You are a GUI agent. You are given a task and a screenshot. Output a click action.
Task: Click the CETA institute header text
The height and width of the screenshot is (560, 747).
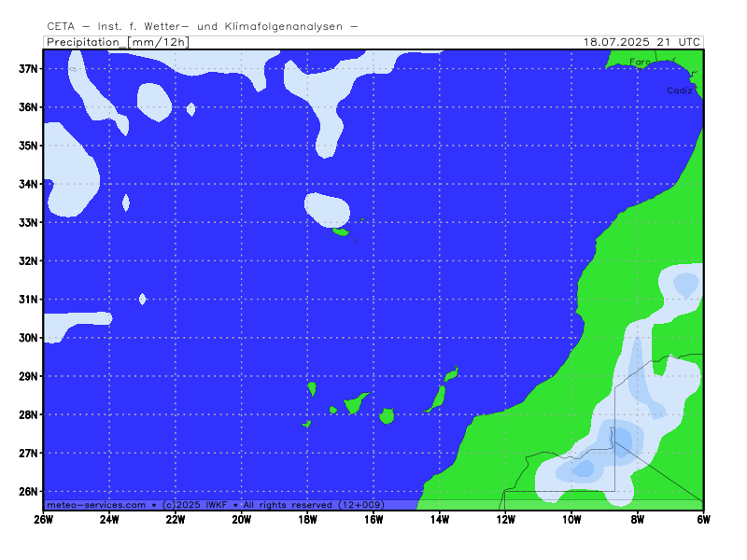pyautogui.click(x=203, y=27)
